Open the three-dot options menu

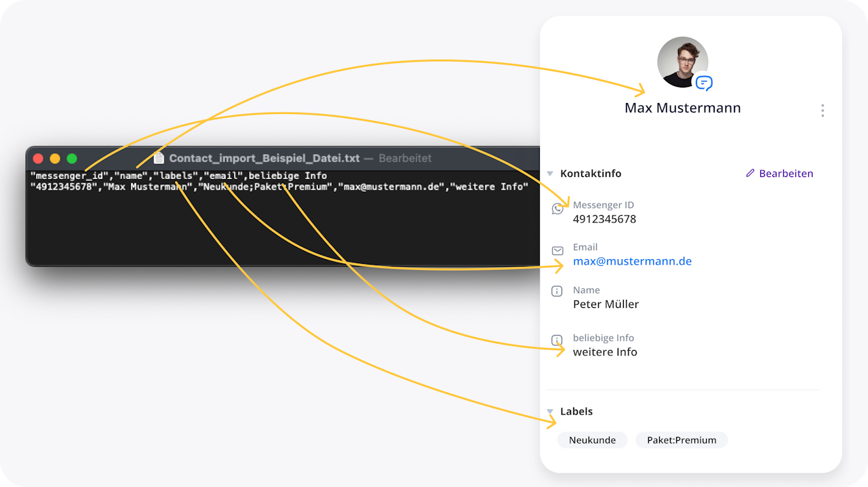[823, 111]
